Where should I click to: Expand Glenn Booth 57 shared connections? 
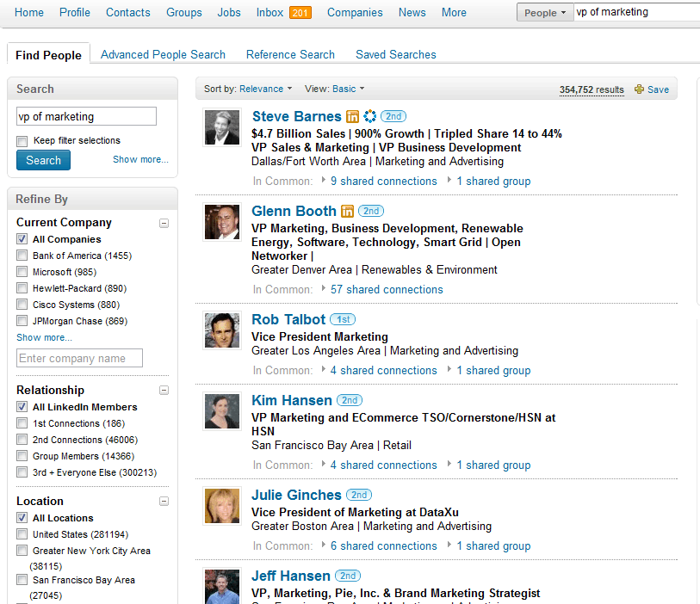(x=387, y=289)
